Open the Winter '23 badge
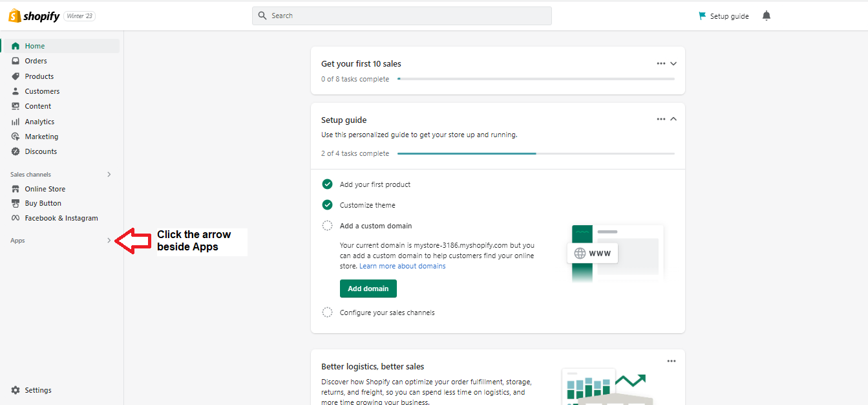868x405 pixels. click(79, 16)
